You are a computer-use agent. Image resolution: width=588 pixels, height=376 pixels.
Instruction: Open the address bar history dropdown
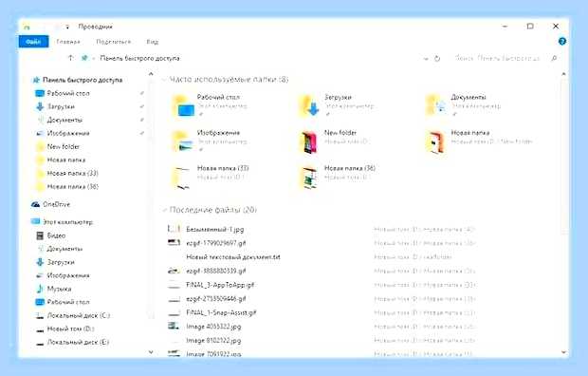[426, 59]
